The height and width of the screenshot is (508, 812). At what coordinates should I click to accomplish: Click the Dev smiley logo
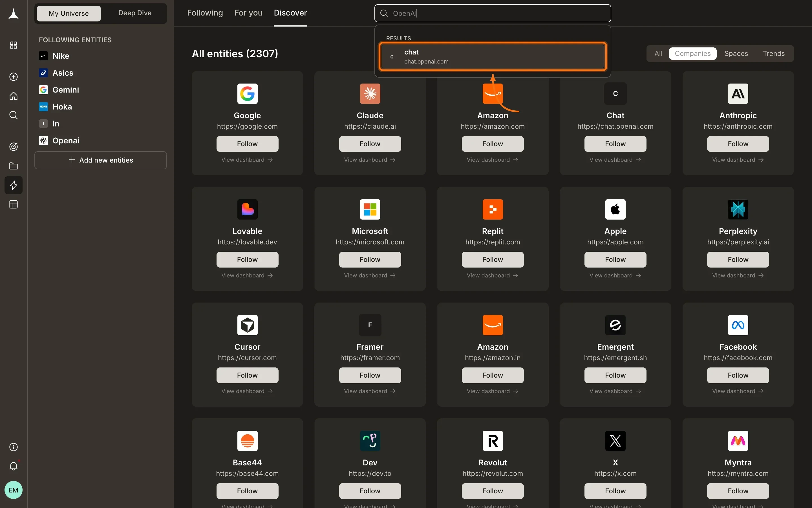point(370,441)
